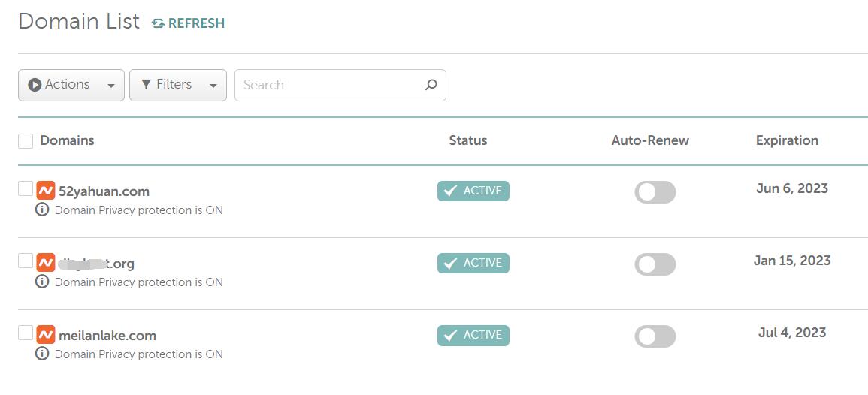
Task: Toggle auto-renew switch for the .org domain
Action: (x=655, y=264)
